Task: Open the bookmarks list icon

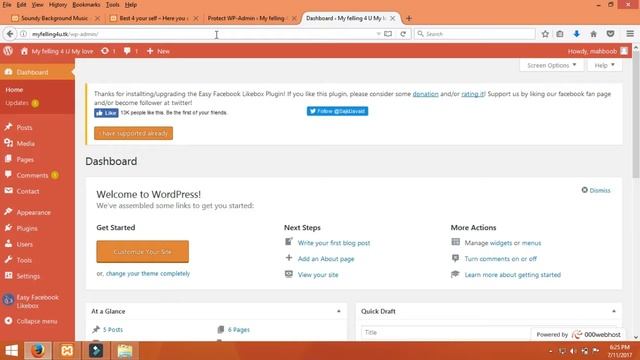Action: coord(560,34)
